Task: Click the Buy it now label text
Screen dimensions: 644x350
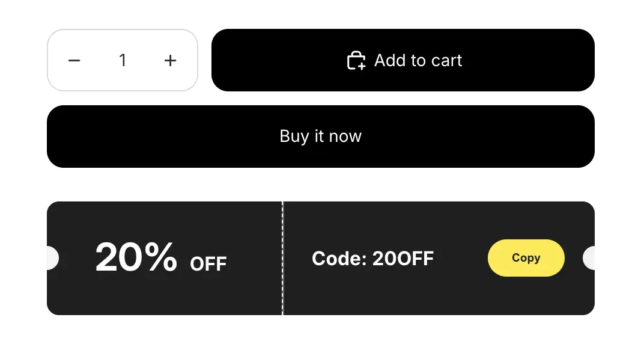Action: point(320,136)
